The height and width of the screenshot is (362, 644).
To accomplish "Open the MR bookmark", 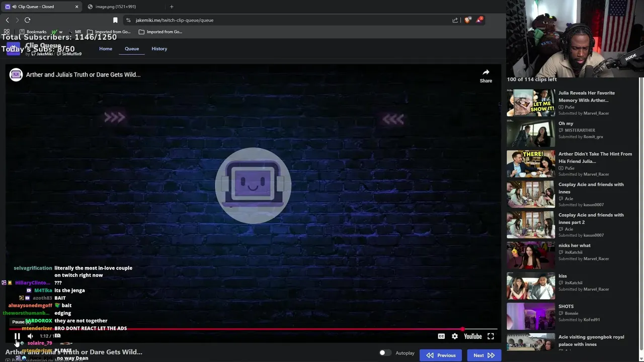I will 74,32.
